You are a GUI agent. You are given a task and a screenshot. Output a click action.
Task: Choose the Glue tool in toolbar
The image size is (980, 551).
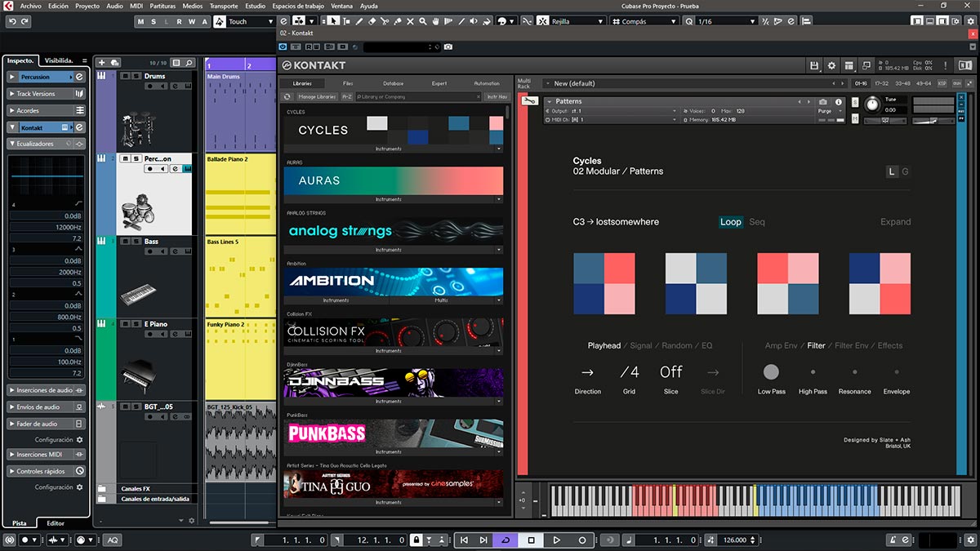tap(399, 21)
